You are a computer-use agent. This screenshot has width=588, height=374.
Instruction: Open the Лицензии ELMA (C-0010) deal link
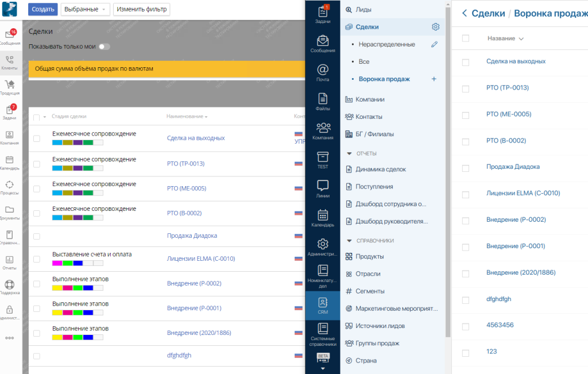(x=200, y=259)
